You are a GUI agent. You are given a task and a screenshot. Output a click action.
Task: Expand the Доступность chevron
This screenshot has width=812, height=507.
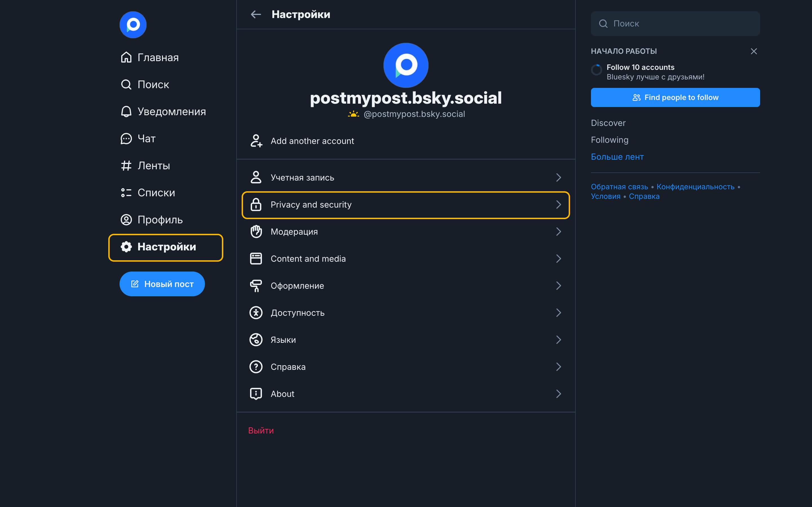pyautogui.click(x=558, y=313)
